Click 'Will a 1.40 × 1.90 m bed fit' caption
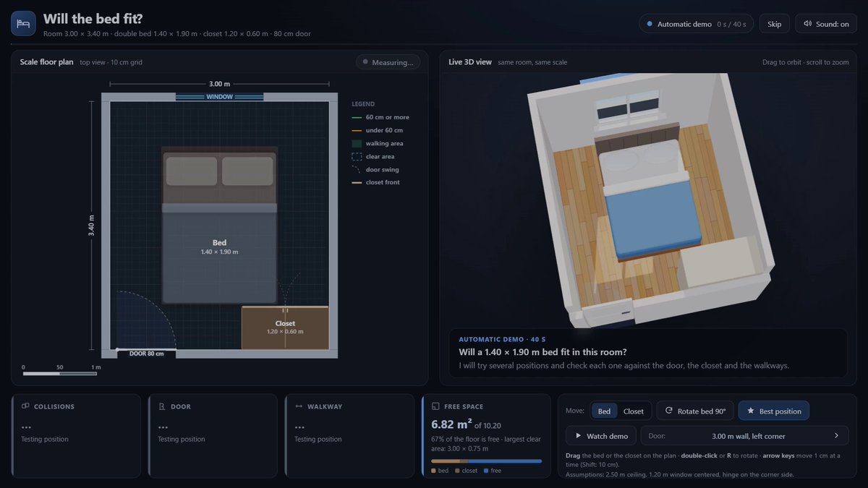This screenshot has width=868, height=488. (x=542, y=352)
